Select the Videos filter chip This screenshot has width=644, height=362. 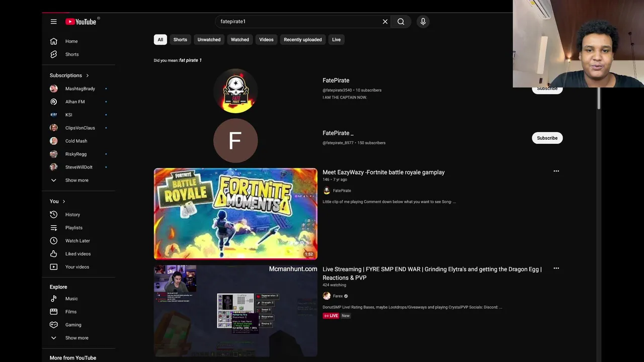266,40
